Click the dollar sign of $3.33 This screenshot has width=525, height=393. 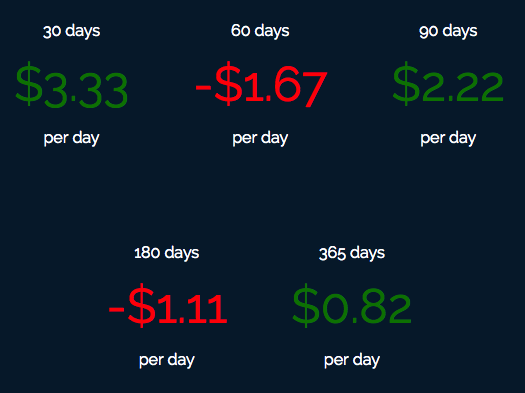(x=29, y=84)
